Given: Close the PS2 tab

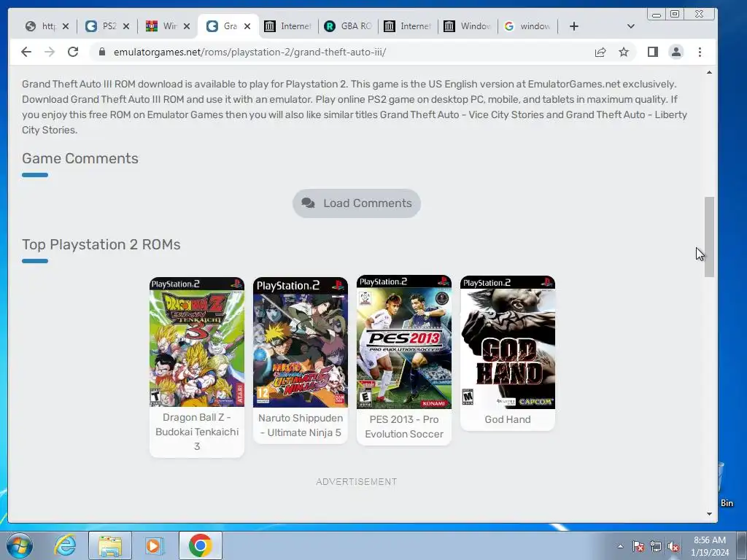Looking at the screenshot, I should 126,26.
